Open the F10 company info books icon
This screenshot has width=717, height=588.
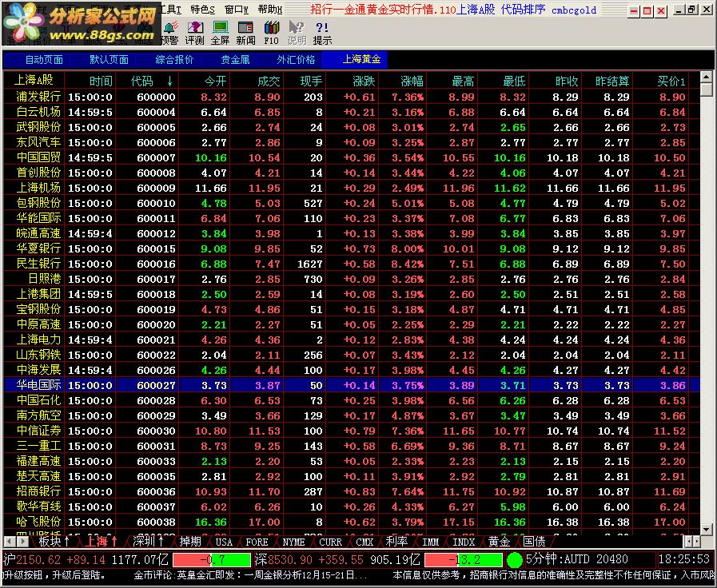271,33
